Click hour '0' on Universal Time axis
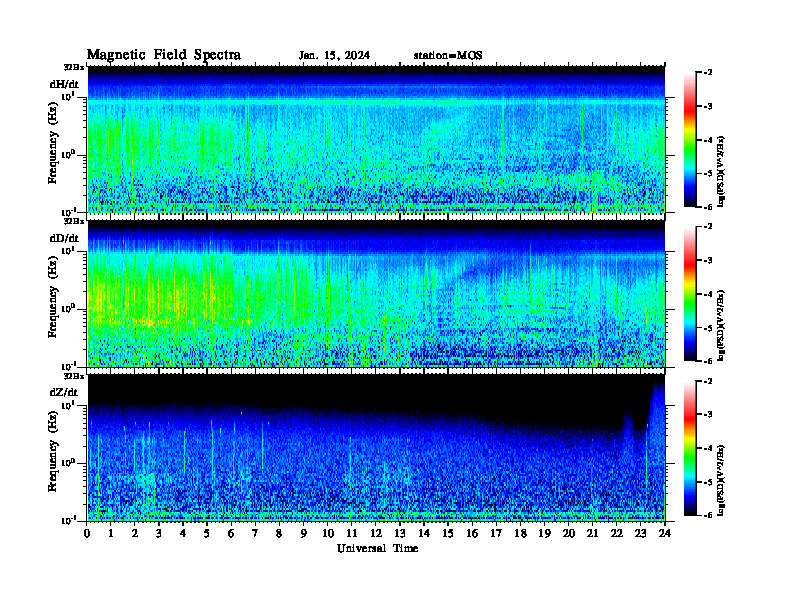Image resolution: width=792 pixels, height=612 pixels. (87, 533)
